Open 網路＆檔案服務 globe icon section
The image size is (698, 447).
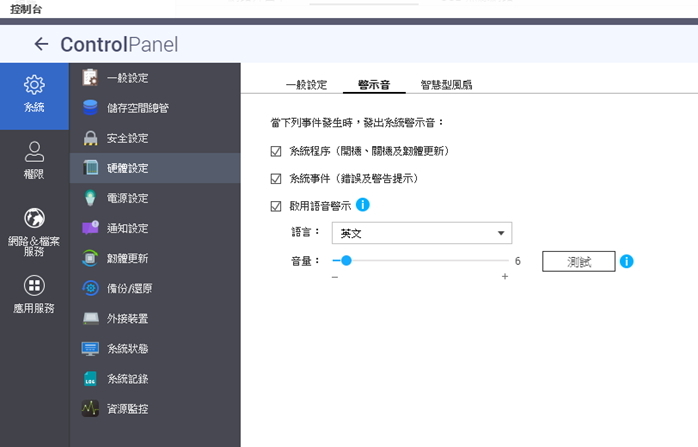click(x=34, y=218)
